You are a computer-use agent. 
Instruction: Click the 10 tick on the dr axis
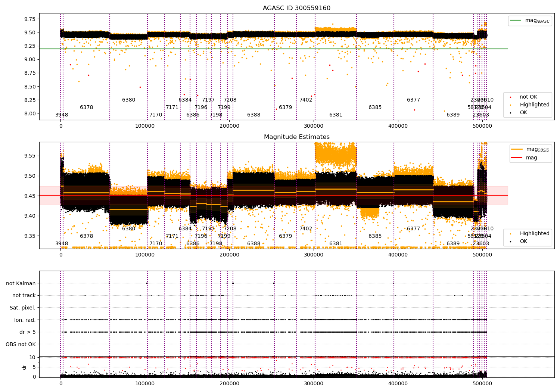coord(32,357)
